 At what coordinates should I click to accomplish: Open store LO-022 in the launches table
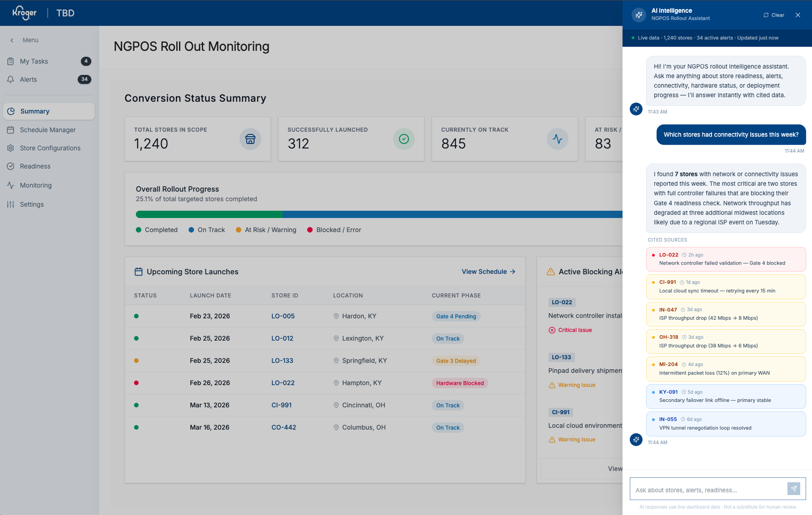coord(283,383)
